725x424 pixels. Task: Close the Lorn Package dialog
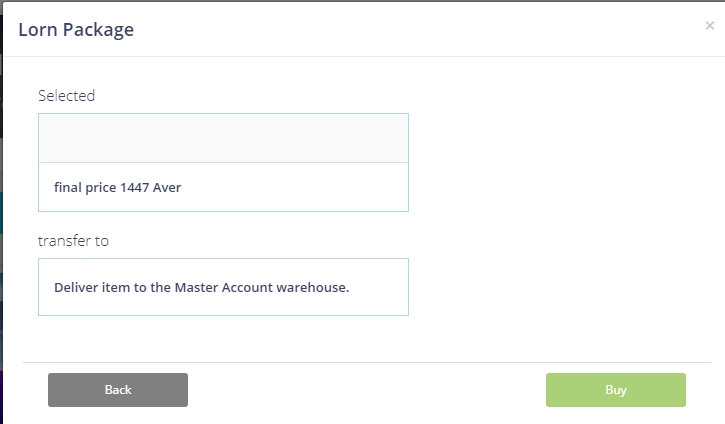(x=709, y=26)
